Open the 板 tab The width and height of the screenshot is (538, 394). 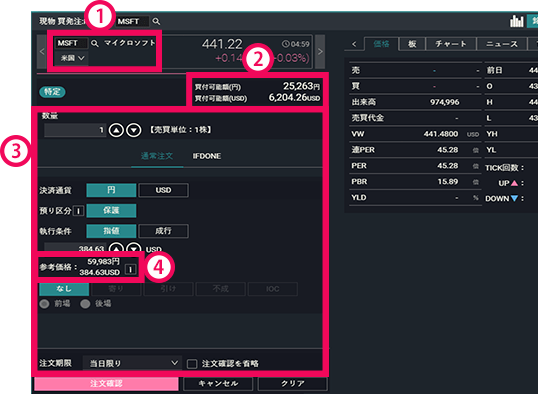[x=412, y=44]
